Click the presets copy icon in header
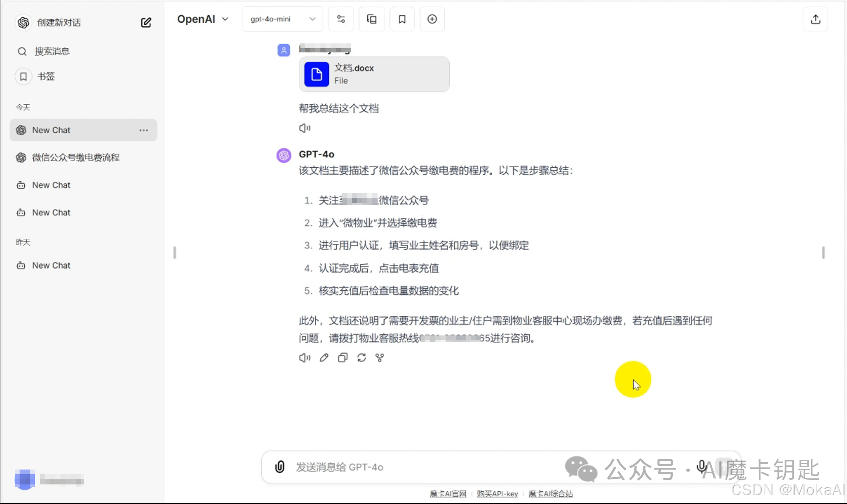 tap(372, 19)
